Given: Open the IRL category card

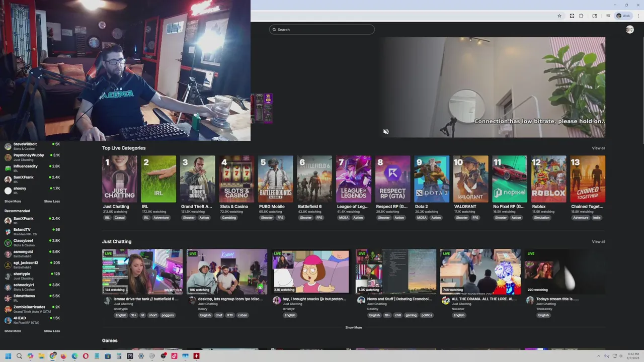Looking at the screenshot, I should 158,179.
